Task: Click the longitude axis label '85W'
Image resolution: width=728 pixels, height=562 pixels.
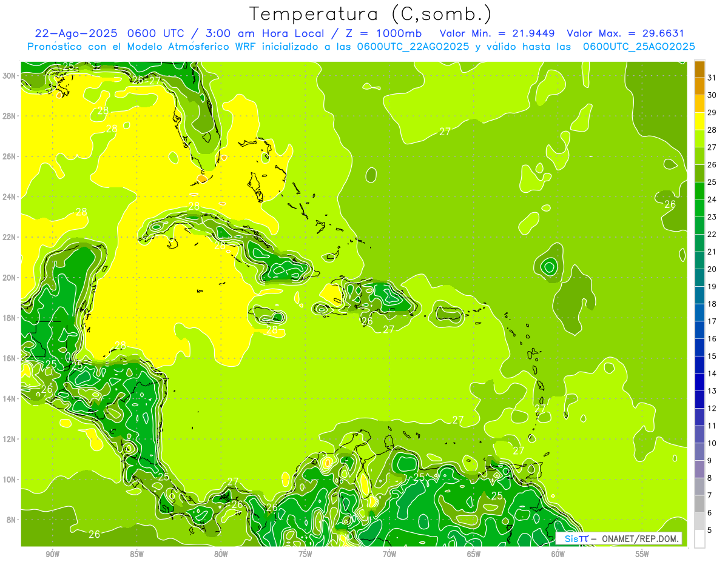Action: (x=136, y=554)
